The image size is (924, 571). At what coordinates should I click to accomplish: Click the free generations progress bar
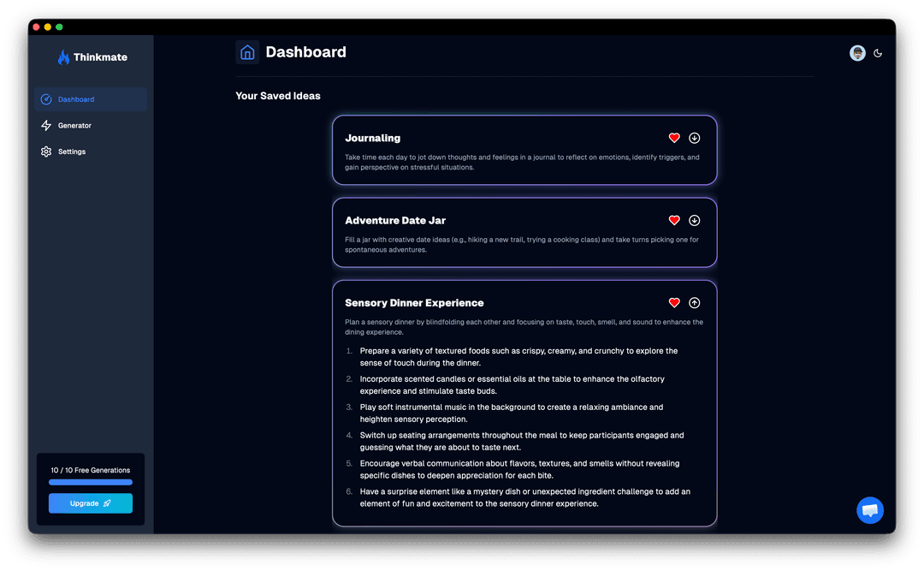point(90,482)
